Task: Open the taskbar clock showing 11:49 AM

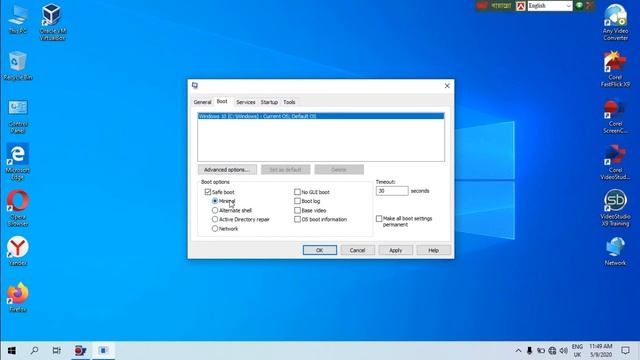Action: coord(600,351)
